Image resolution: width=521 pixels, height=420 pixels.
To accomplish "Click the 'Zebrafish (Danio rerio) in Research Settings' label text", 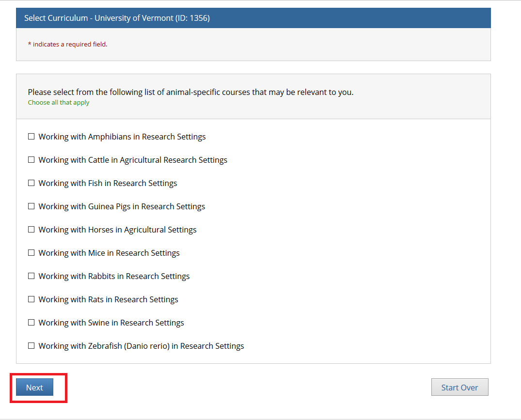I will tap(141, 346).
